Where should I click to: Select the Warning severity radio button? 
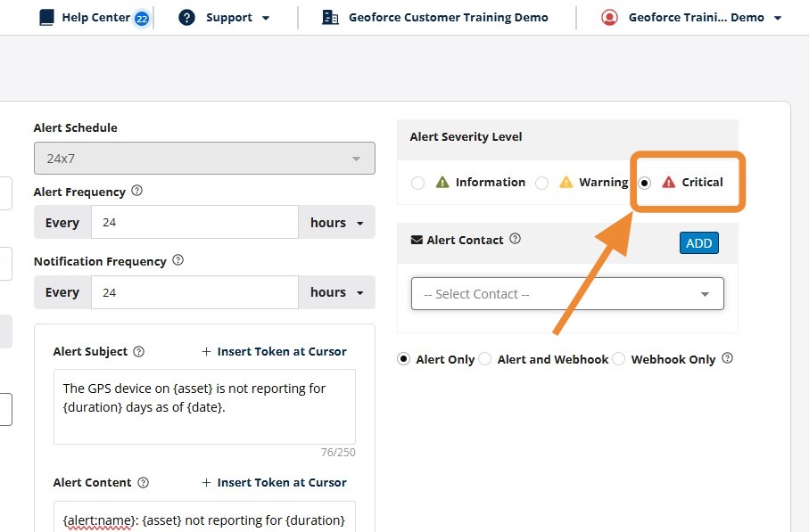541,183
